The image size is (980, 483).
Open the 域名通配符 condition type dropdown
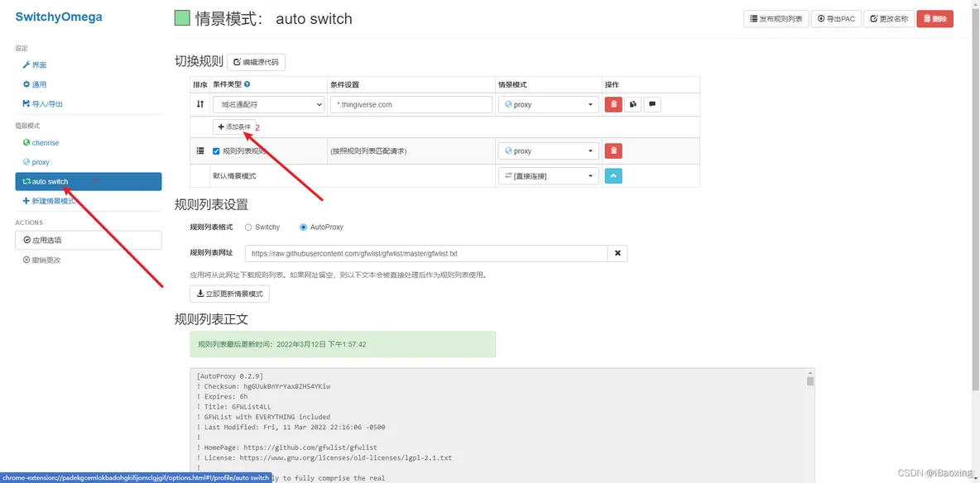[x=269, y=104]
